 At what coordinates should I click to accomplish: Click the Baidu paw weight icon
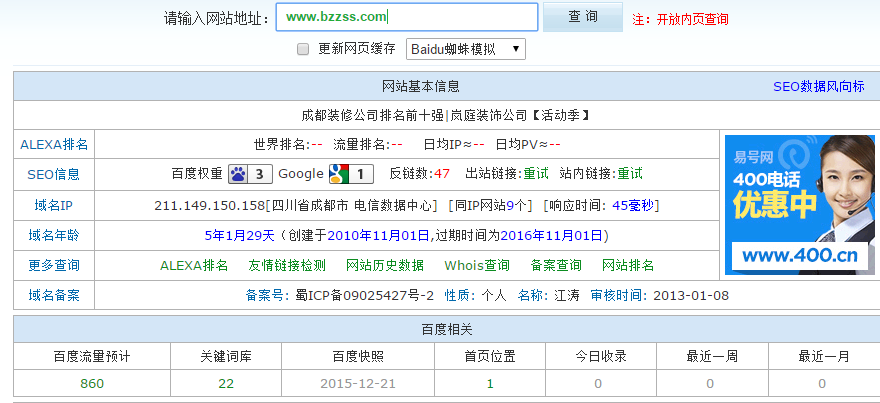249,174
